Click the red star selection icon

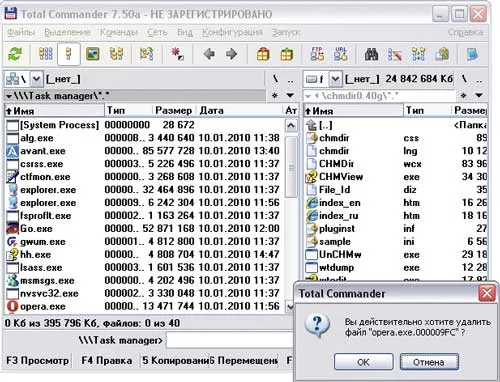(x=177, y=54)
